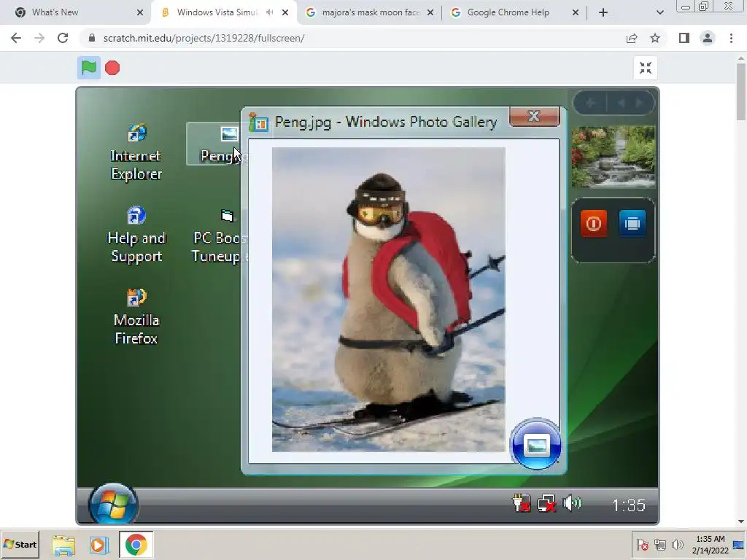Expand the Chrome tab search dropdown
The image size is (747, 560).
[659, 13]
